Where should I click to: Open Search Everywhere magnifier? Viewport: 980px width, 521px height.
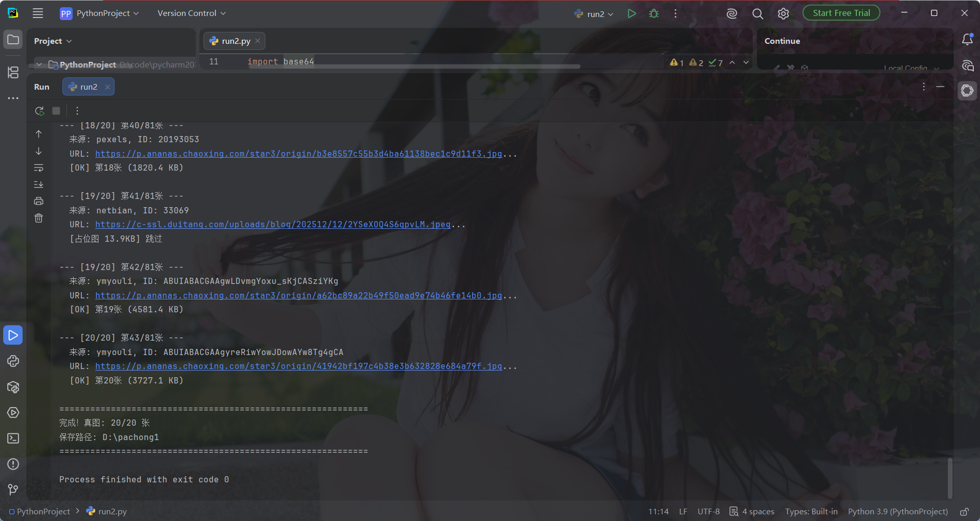[757, 13]
